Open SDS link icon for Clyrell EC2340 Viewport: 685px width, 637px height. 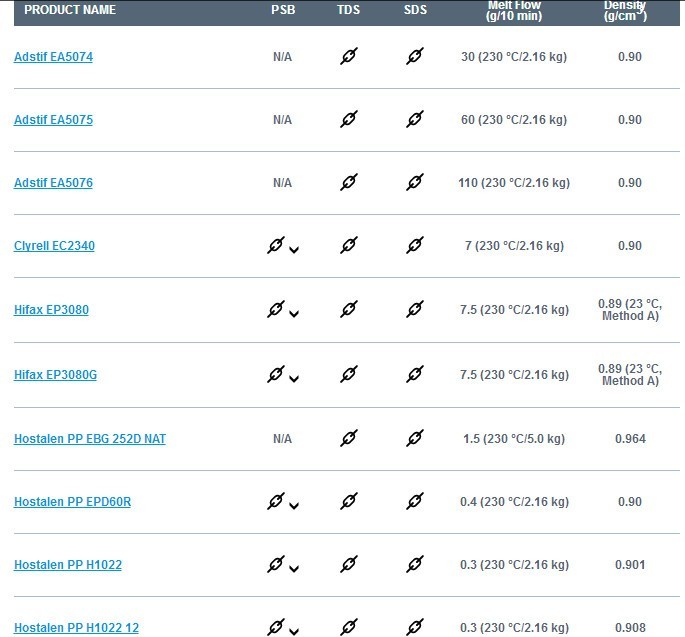point(415,246)
